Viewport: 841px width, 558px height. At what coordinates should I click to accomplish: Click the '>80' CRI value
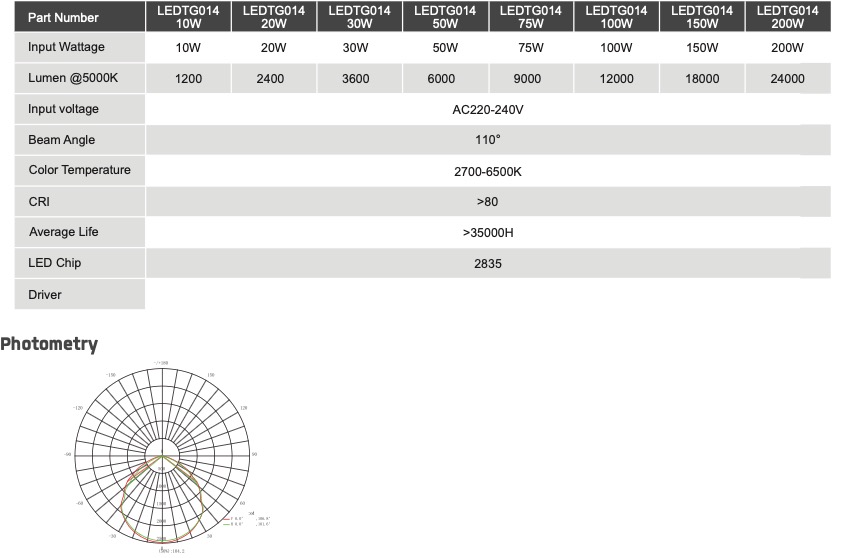(x=488, y=202)
